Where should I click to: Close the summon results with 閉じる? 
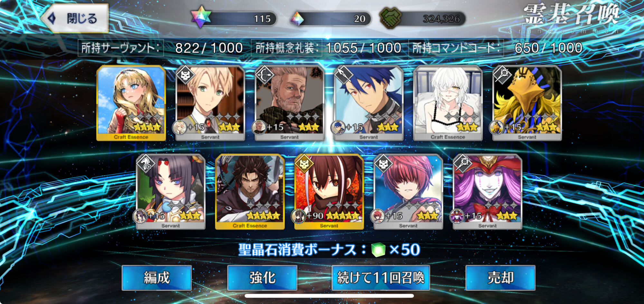75,18
